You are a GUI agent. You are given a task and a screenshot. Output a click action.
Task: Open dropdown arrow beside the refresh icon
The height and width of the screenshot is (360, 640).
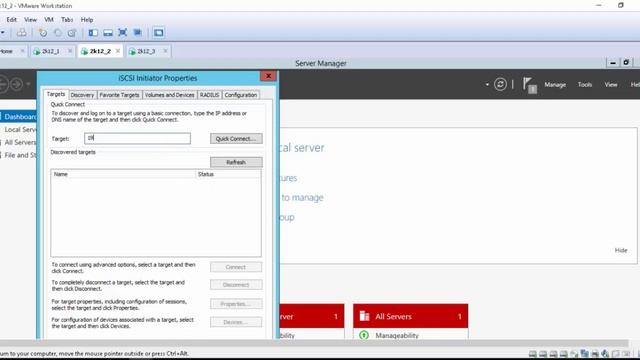click(487, 84)
